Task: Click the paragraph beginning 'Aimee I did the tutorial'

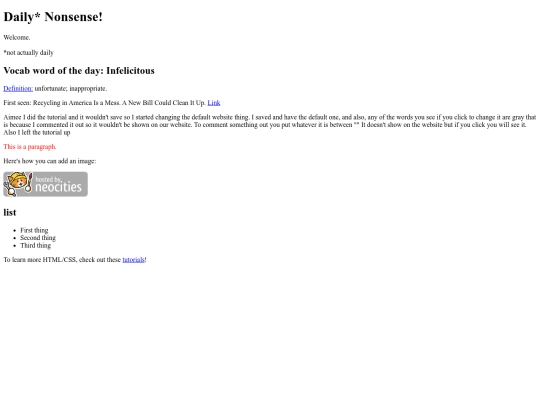Action: (270, 125)
